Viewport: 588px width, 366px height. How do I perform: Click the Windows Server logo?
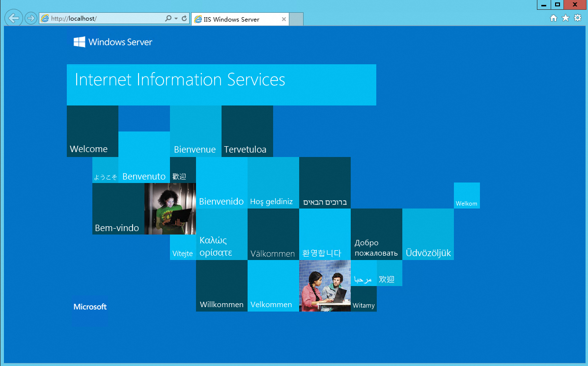[113, 42]
